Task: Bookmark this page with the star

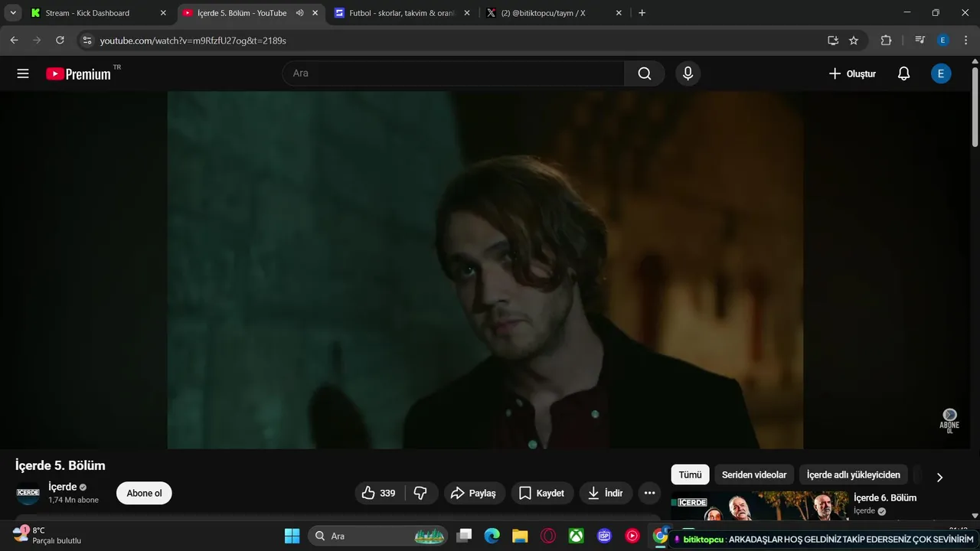Action: pyautogui.click(x=854, y=40)
